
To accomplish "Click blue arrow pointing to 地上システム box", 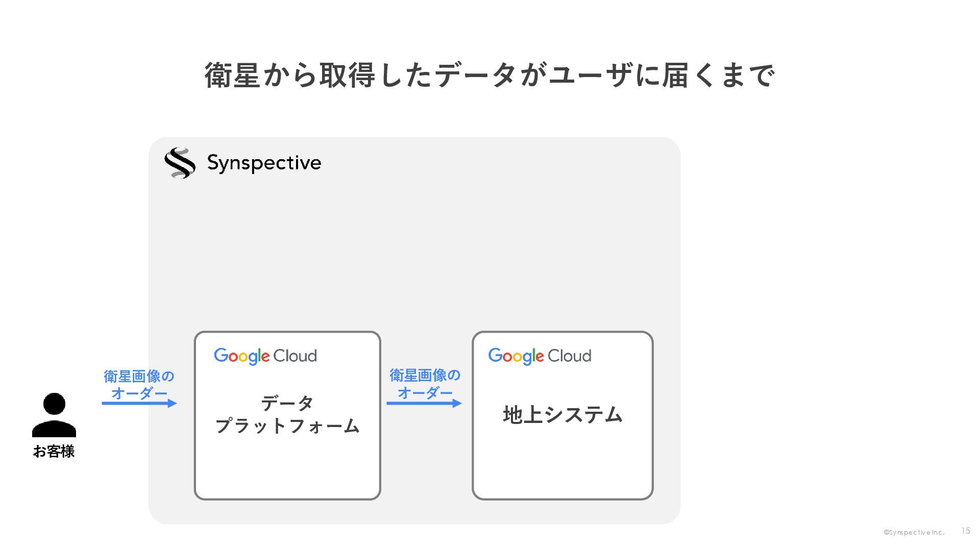I will click(424, 403).
